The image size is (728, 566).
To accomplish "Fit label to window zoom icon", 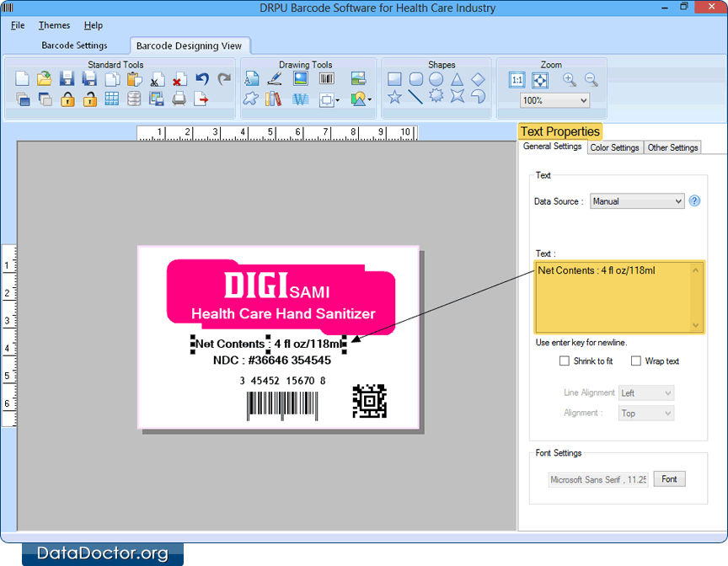I will (540, 80).
